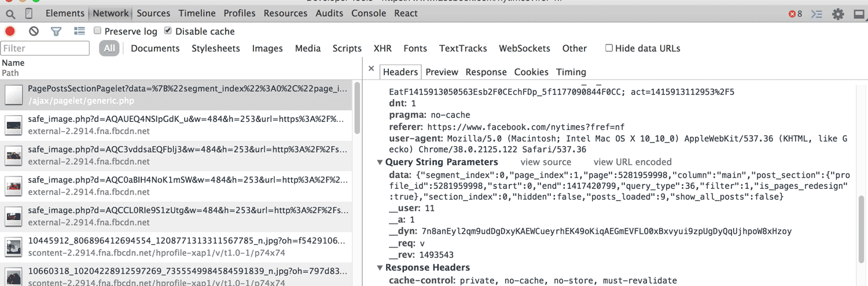Filter requests by Images
The image size is (868, 286).
point(267,49)
